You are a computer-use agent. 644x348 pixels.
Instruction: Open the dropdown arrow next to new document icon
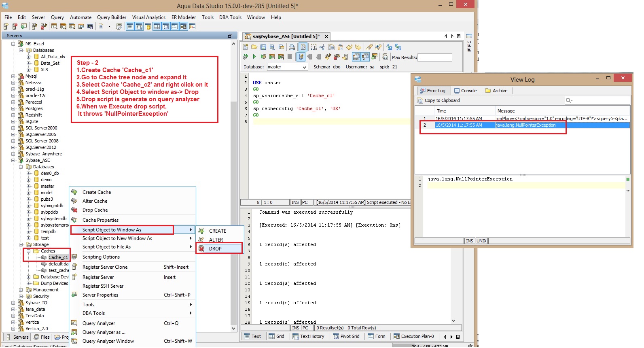click(x=109, y=26)
